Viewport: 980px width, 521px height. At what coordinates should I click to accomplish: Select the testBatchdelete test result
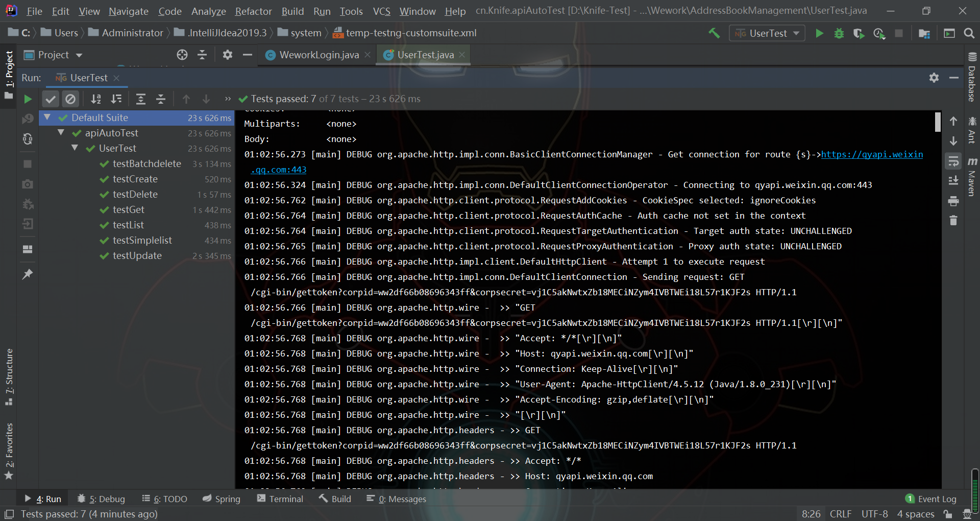tap(146, 164)
